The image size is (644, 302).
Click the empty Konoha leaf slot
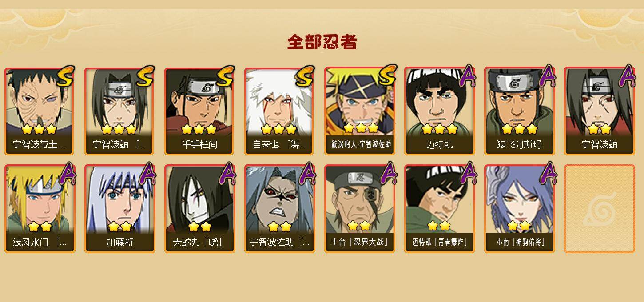600,209
